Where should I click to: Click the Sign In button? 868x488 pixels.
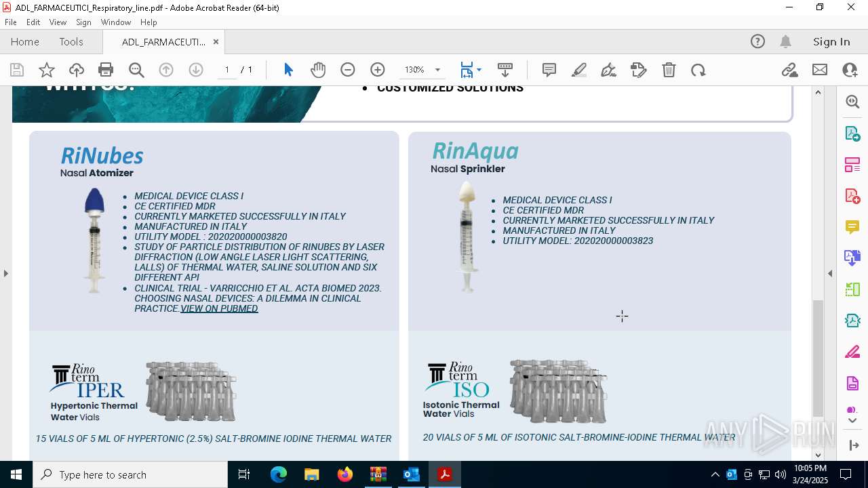point(831,42)
